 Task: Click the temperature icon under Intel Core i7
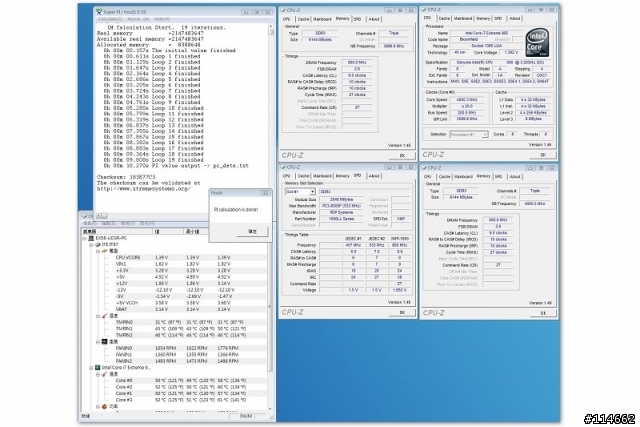[x=104, y=374]
